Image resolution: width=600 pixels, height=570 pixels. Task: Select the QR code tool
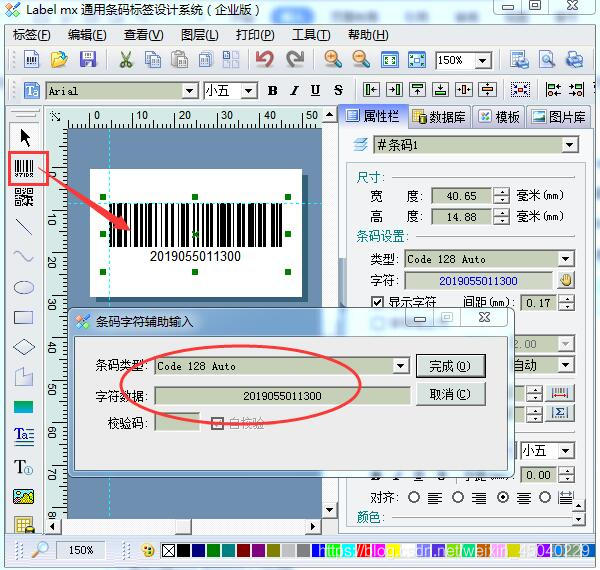[24, 197]
